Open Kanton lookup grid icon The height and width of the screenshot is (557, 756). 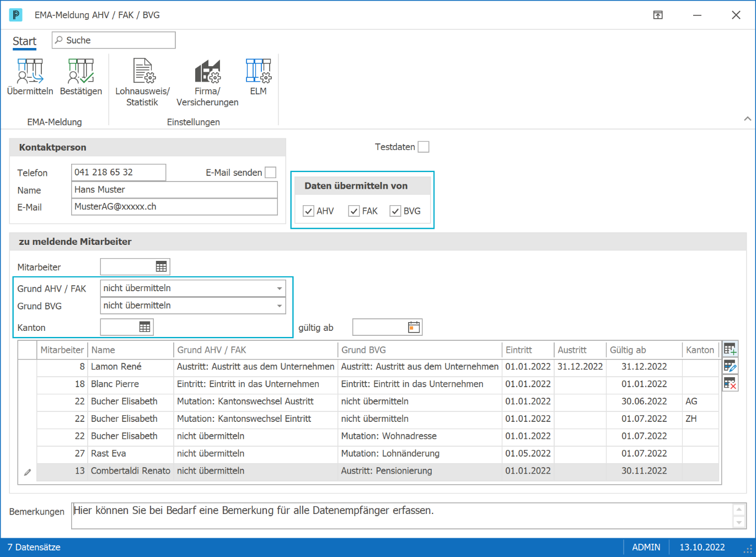(144, 327)
